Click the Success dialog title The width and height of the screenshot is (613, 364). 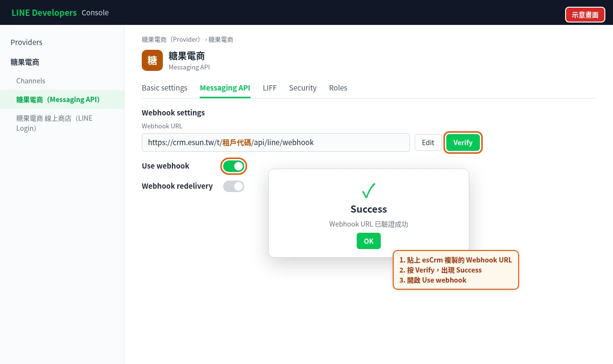pos(369,209)
